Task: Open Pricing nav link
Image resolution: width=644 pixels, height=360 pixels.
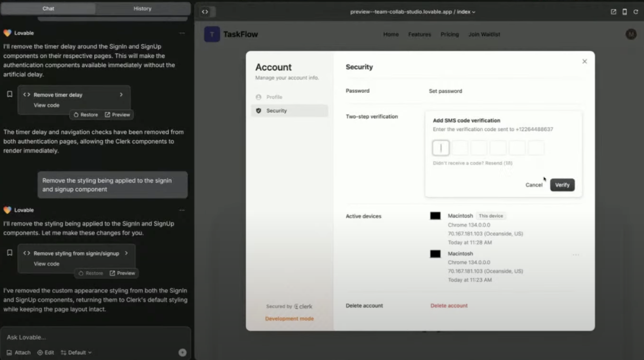Action: point(449,34)
